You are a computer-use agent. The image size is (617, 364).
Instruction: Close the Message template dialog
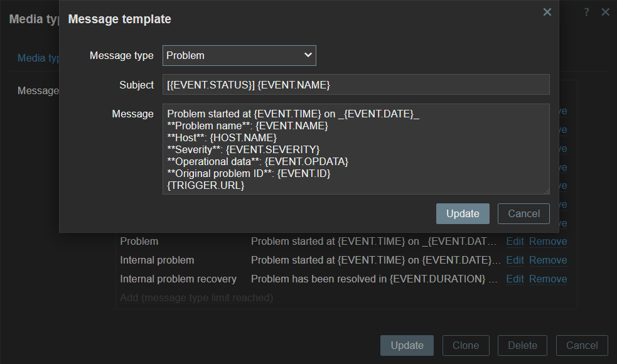[x=547, y=12]
